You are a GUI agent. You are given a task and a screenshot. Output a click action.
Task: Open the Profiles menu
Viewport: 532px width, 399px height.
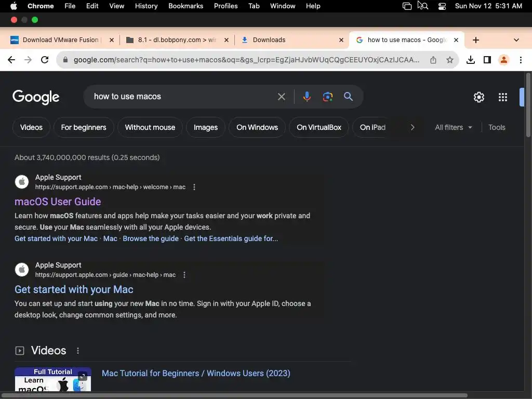click(225, 6)
